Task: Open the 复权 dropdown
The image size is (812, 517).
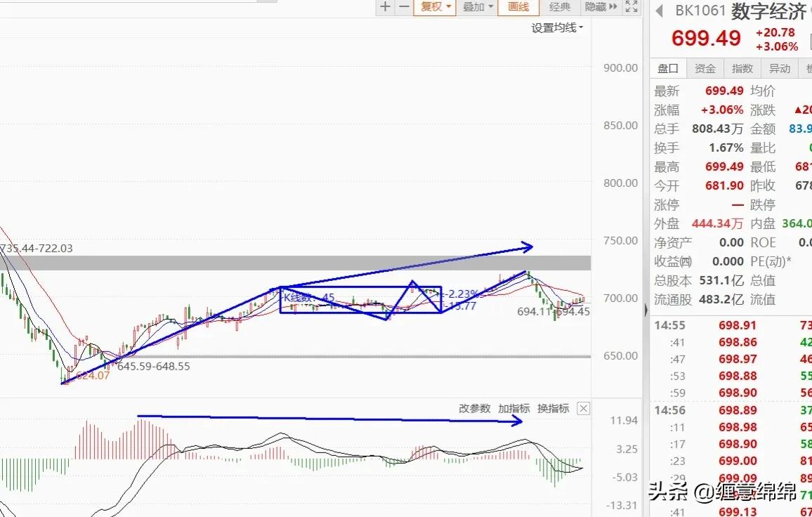Action: (x=435, y=7)
